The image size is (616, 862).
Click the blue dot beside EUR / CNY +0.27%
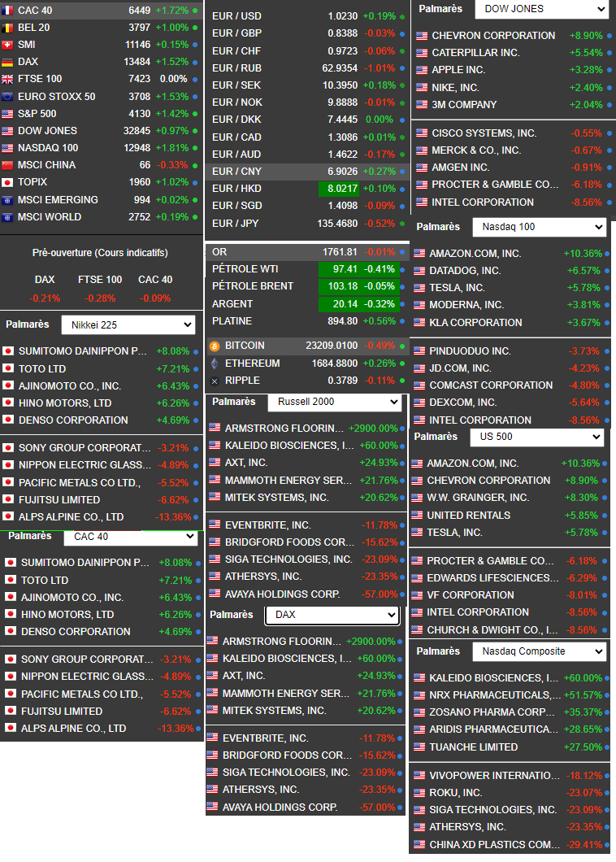coord(402,172)
